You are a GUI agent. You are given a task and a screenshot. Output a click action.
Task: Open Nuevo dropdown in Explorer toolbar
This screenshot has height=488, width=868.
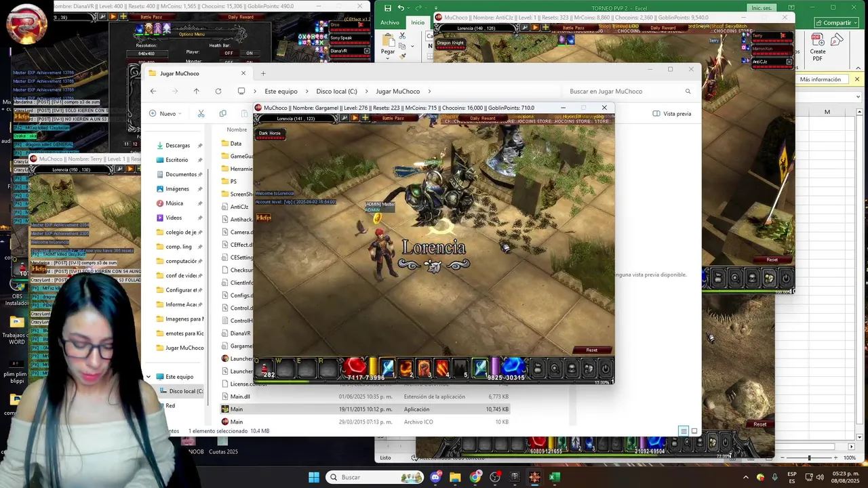click(165, 114)
